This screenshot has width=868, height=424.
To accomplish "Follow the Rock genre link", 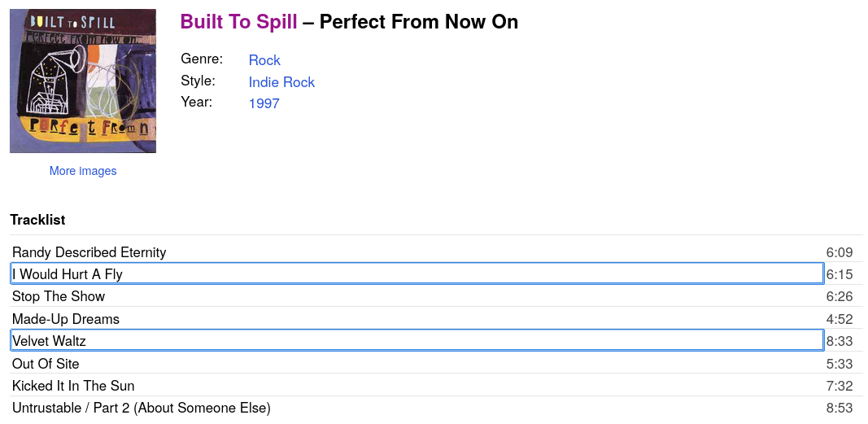I will 264,60.
